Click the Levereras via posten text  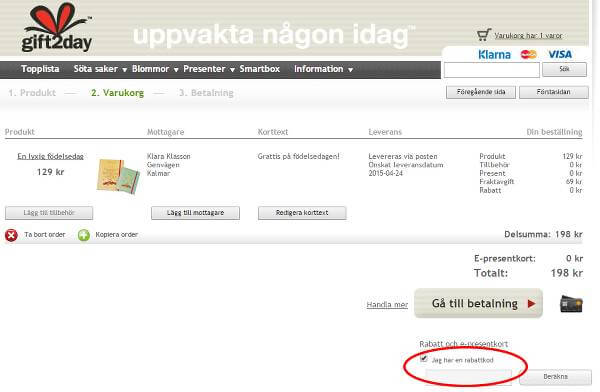[403, 156]
